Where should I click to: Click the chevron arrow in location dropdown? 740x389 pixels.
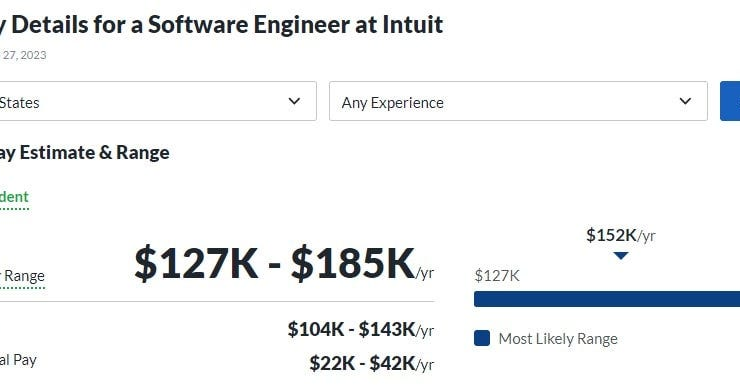tap(294, 101)
